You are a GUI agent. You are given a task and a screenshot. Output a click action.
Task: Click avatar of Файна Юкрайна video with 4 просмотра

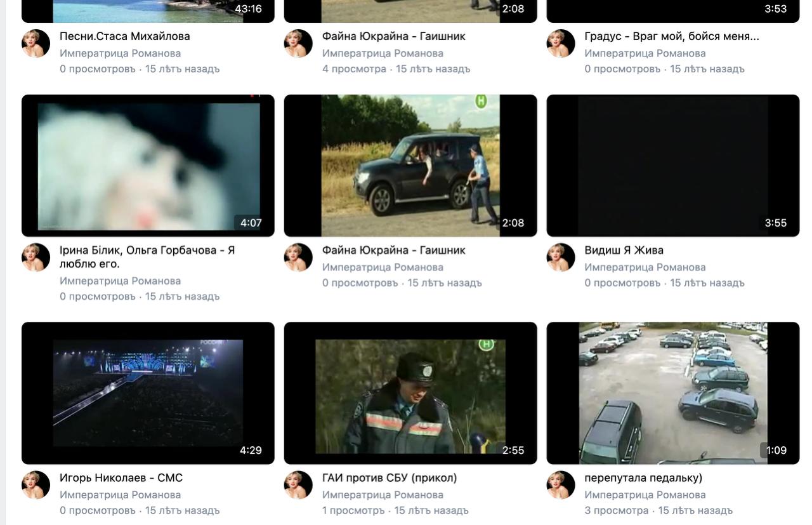pos(298,43)
